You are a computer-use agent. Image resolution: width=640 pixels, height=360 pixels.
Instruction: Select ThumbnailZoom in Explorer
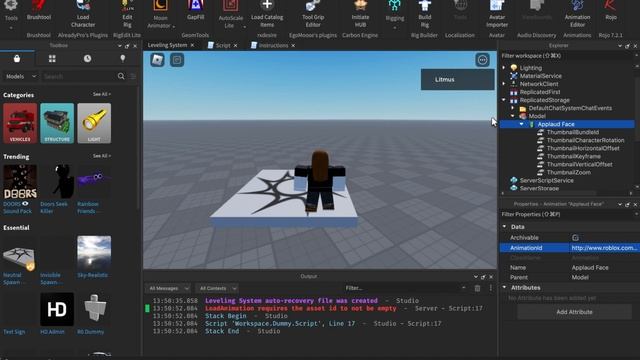coord(569,172)
